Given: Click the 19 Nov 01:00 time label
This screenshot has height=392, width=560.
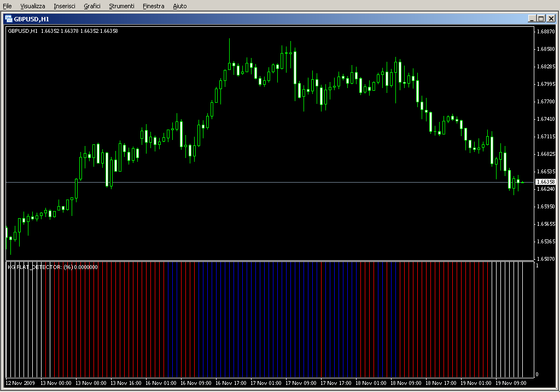Looking at the screenshot, I should pos(476,383).
